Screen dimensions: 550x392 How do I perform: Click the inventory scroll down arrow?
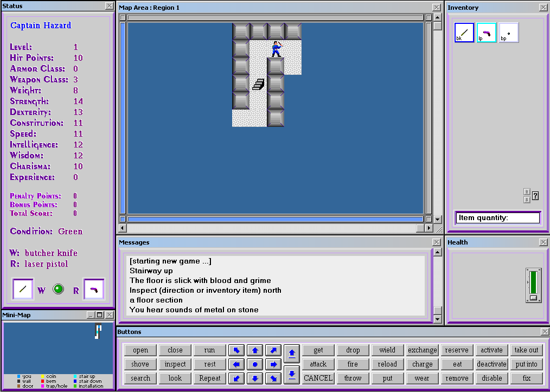tap(527, 200)
